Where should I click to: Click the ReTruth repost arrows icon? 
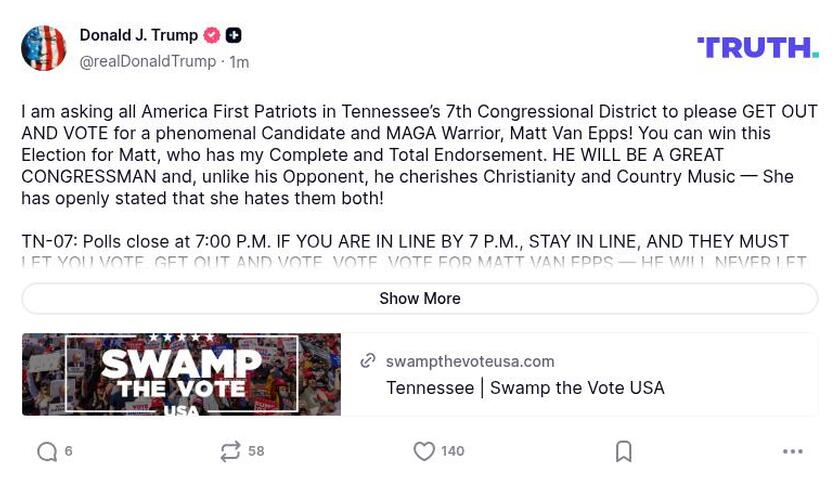230,452
